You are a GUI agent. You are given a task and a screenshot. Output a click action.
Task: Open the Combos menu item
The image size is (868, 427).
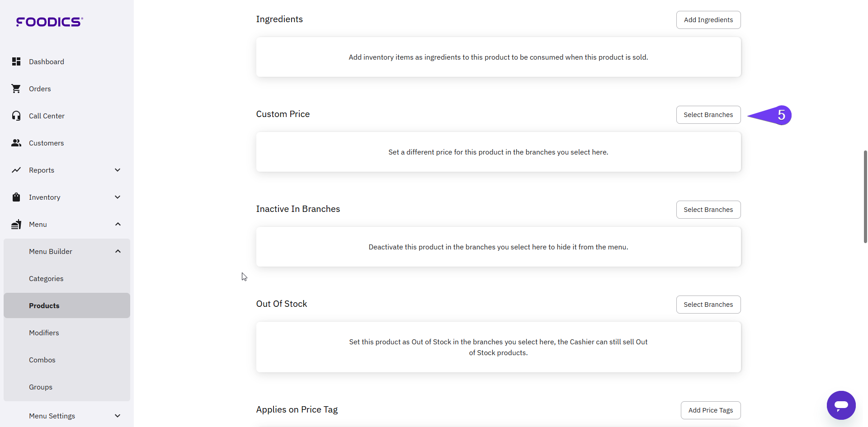coord(42,360)
